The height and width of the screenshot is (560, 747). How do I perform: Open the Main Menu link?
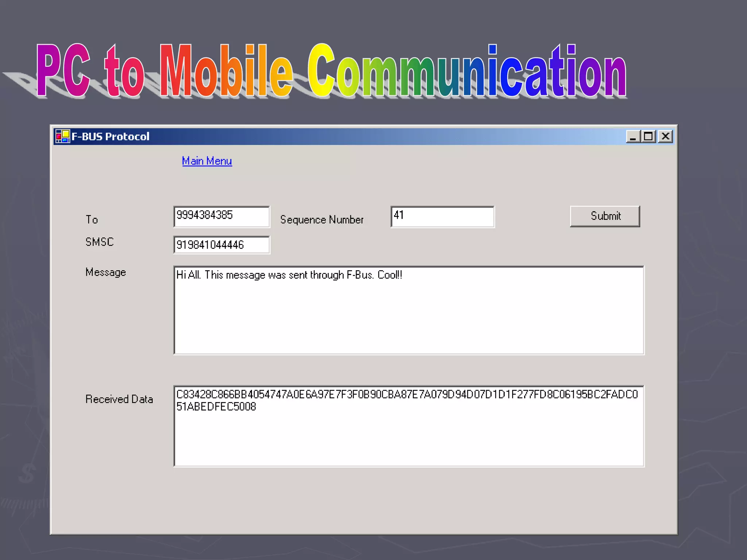207,161
